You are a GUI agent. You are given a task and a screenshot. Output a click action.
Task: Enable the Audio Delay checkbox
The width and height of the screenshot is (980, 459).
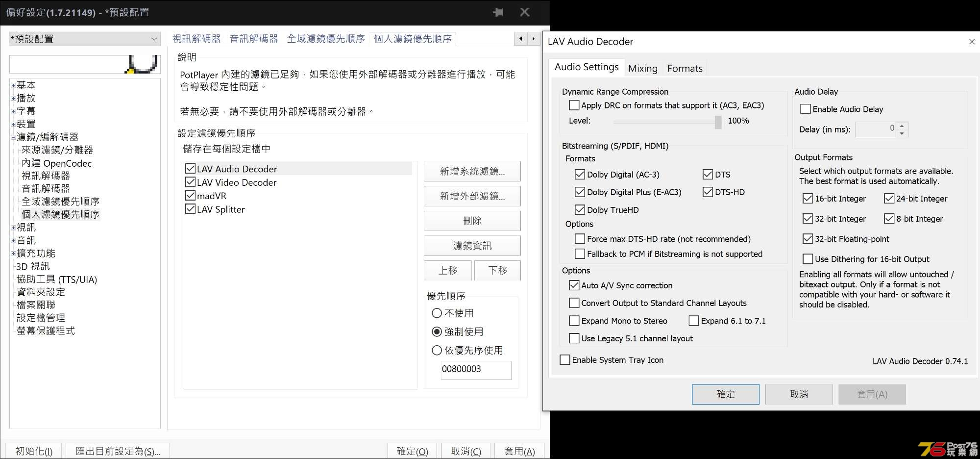(x=805, y=109)
